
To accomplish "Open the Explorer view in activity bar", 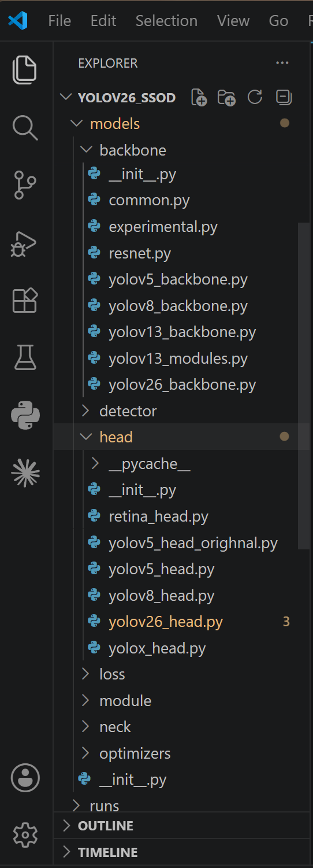I will [25, 69].
